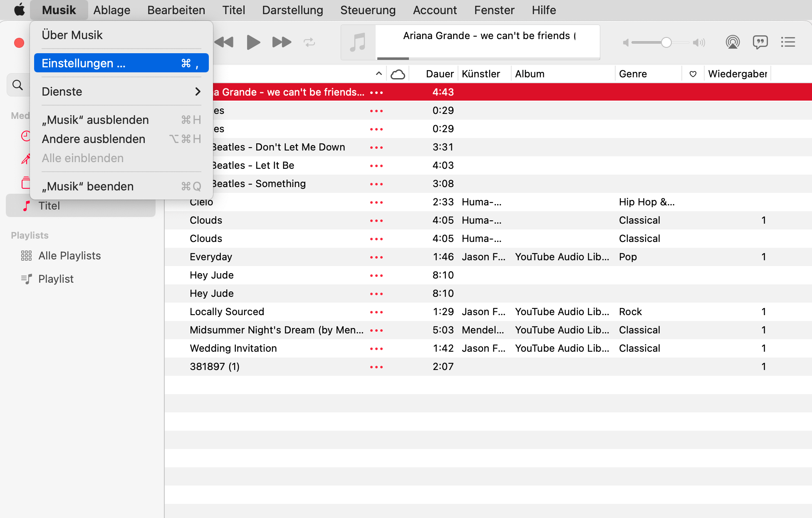Adjust the volume slider knob
Viewport: 812px width, 518px height.
[x=666, y=42]
